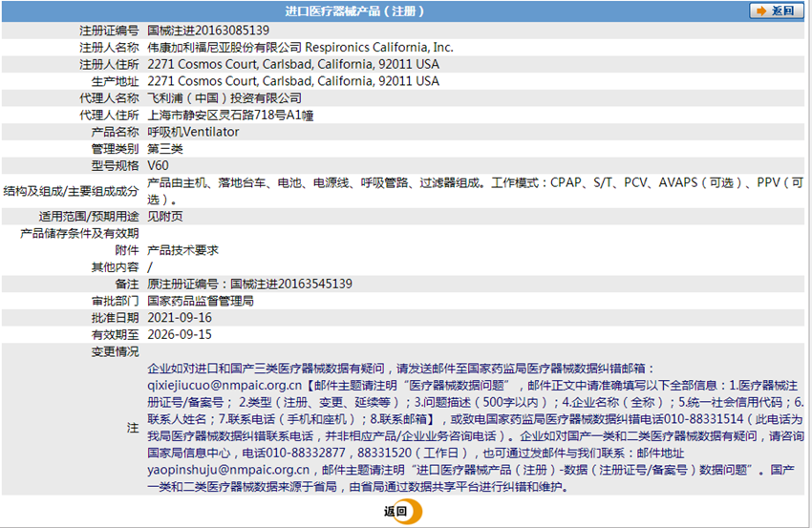Click the slash value in 其他内容 row
Screen dimensions: 812x528
[150, 267]
